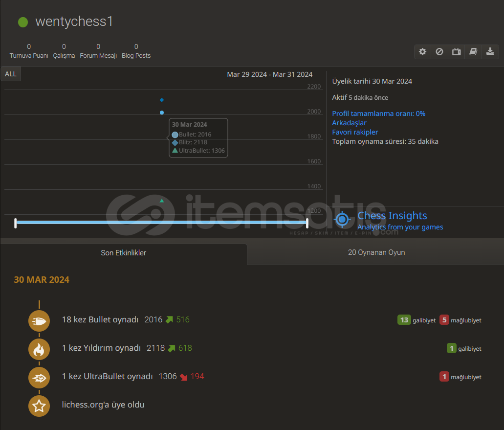Screen dimensions: 504x430
Task: Click the left handle of range slider
Action: coord(16,223)
